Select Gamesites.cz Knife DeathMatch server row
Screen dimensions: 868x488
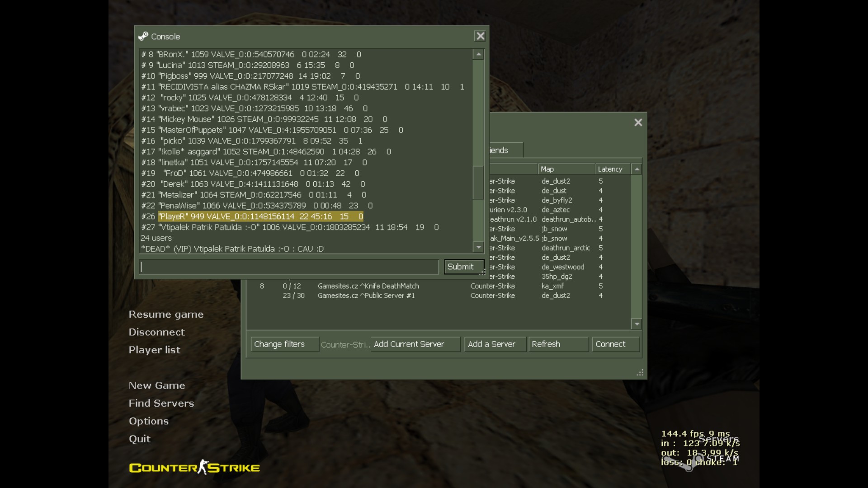point(439,286)
